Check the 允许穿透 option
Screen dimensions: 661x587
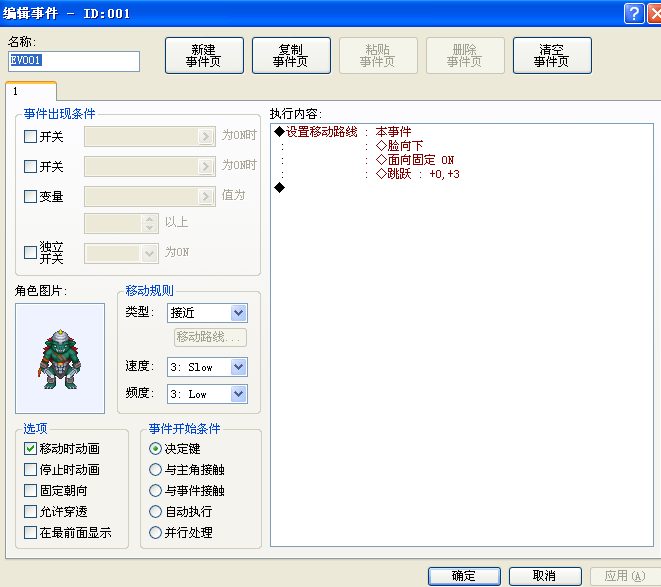coord(30,512)
